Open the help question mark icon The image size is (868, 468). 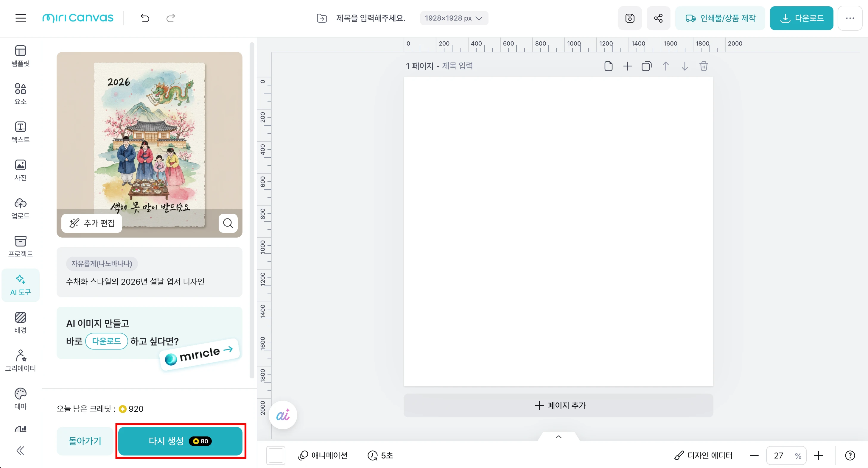point(850,455)
